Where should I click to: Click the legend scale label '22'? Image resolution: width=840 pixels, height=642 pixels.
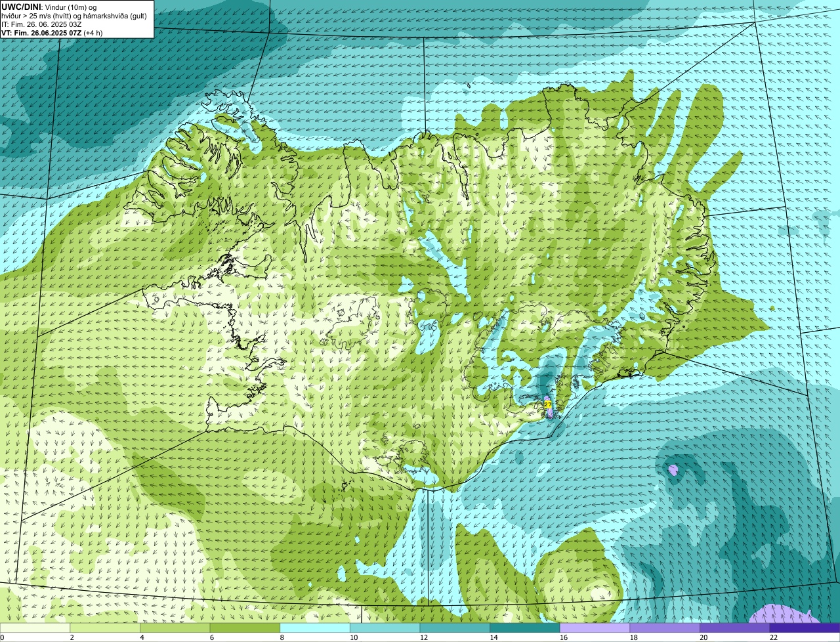[774, 637]
